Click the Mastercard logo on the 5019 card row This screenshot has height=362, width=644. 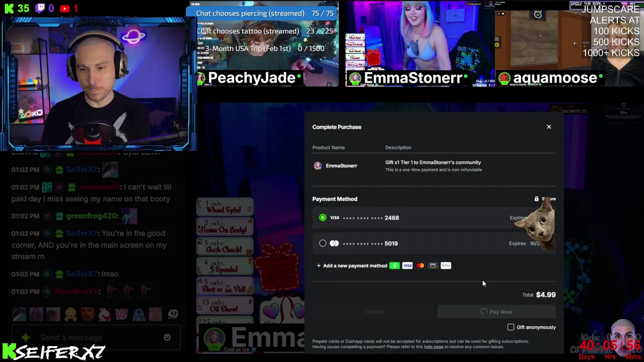pos(335,243)
